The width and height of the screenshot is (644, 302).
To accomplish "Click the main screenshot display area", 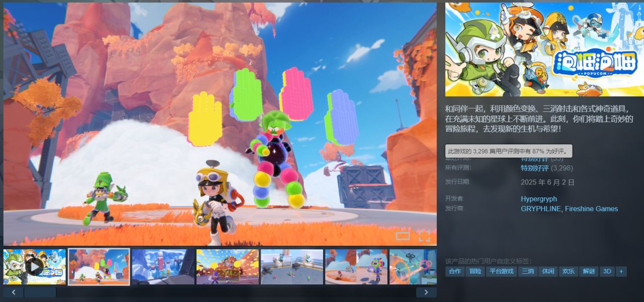I will [220, 124].
